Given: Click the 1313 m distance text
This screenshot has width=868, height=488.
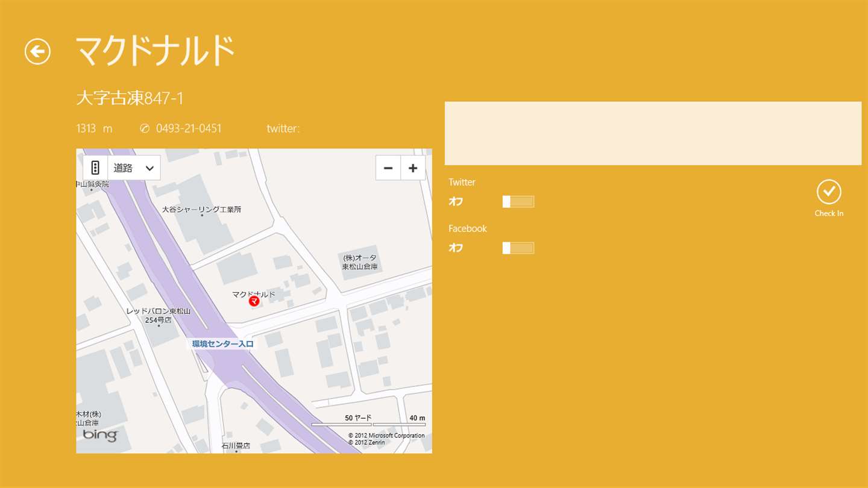Looking at the screenshot, I should (94, 128).
